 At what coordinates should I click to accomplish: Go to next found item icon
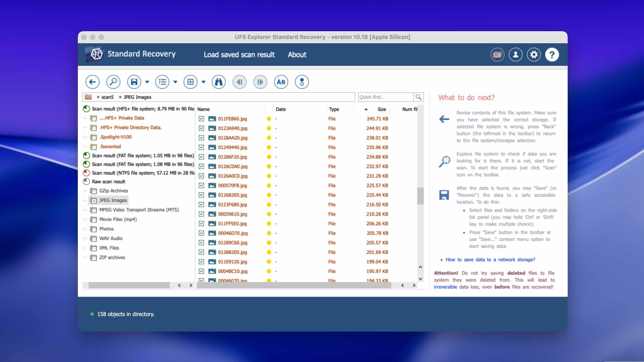[260, 82]
